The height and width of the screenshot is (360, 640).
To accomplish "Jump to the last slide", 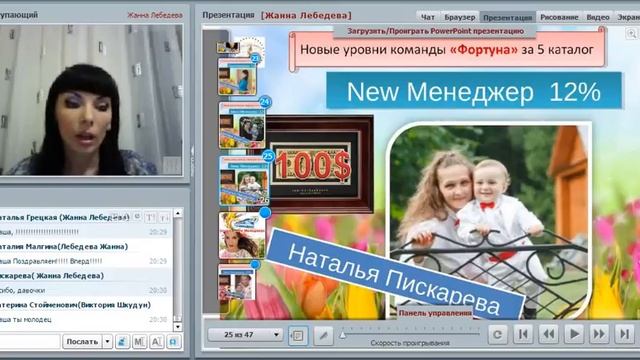I will tap(624, 334).
